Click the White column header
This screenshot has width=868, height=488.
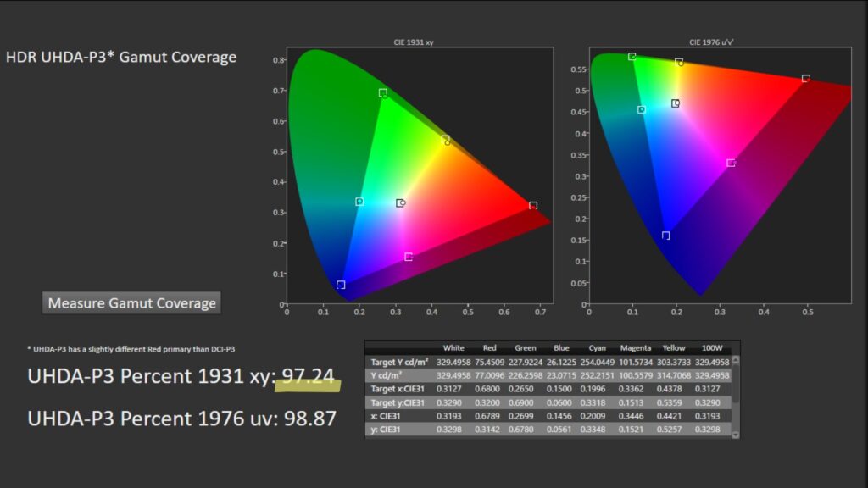[453, 347]
